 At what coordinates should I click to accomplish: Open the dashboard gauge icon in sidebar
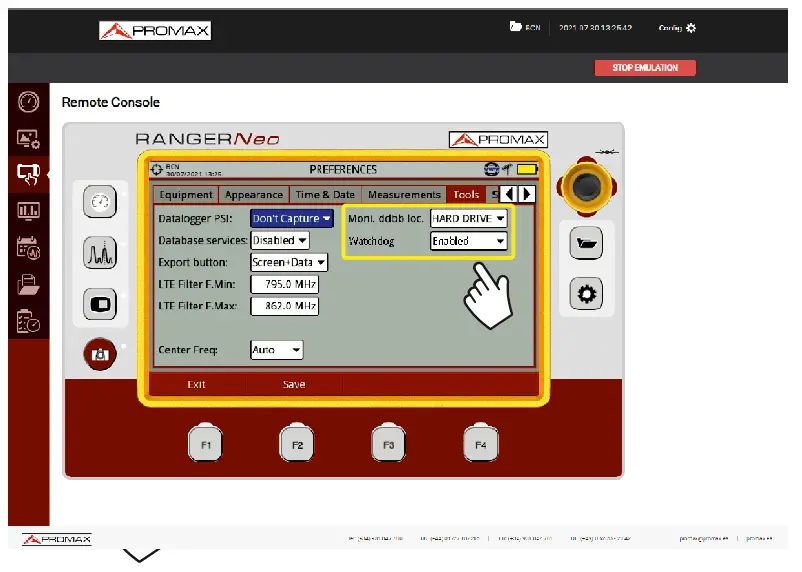coord(28,102)
